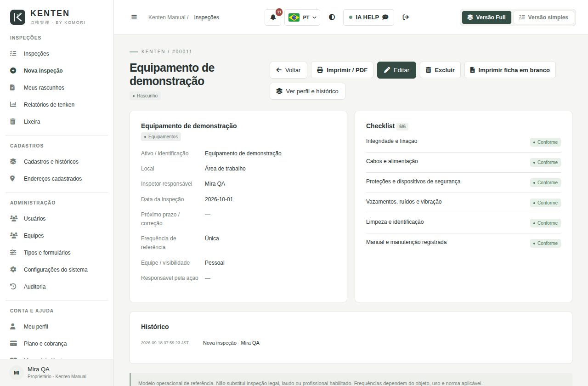
Task: Click the Rascunho status badge
Action: [x=145, y=96]
